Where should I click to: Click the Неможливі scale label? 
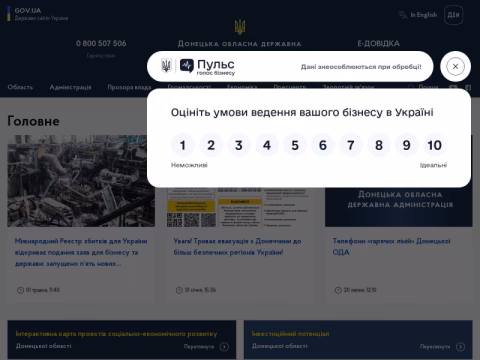(x=189, y=165)
